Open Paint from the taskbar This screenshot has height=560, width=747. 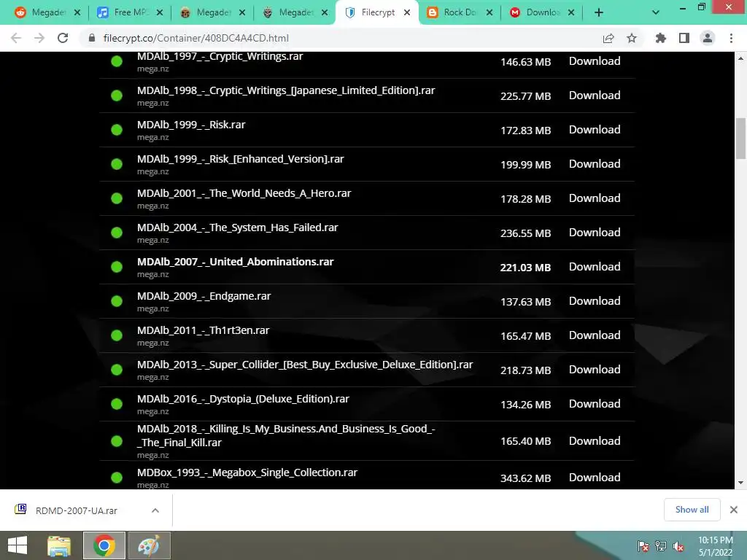(149, 545)
